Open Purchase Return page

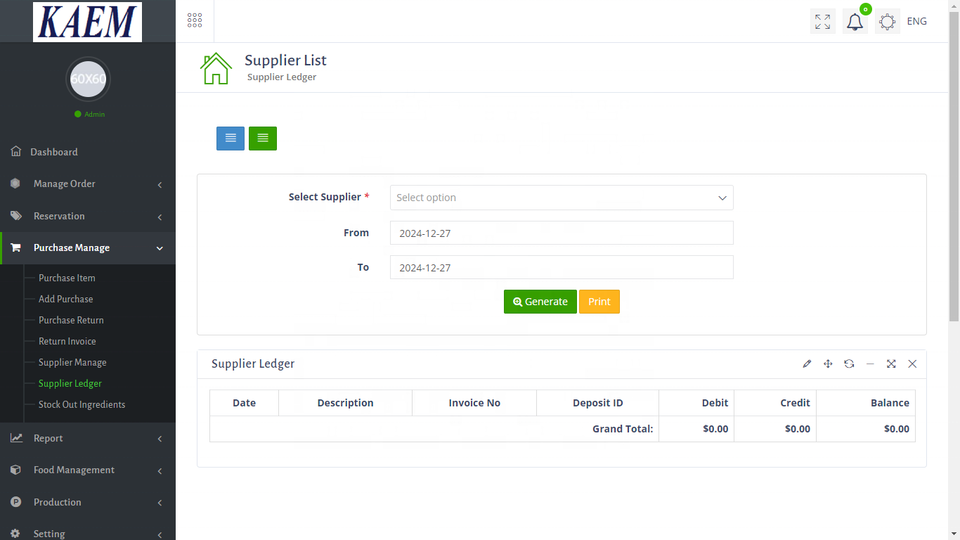point(71,320)
